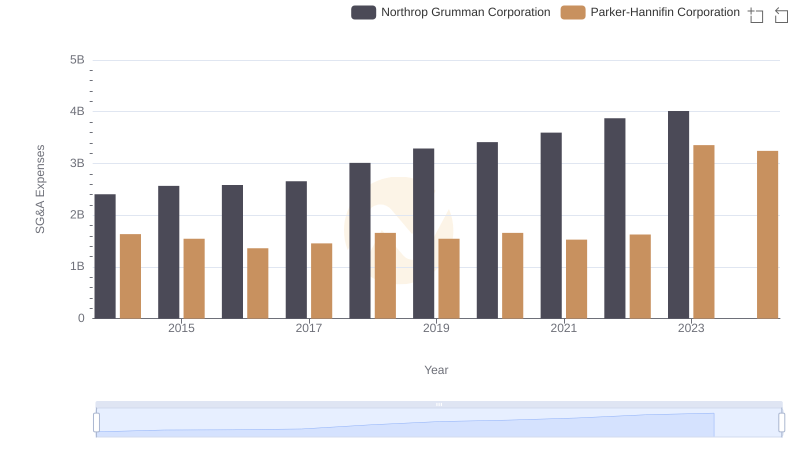This screenshot has width=800, height=461.
Task: Click the Northrop Grumman bar for 2017
Action: click(x=296, y=250)
